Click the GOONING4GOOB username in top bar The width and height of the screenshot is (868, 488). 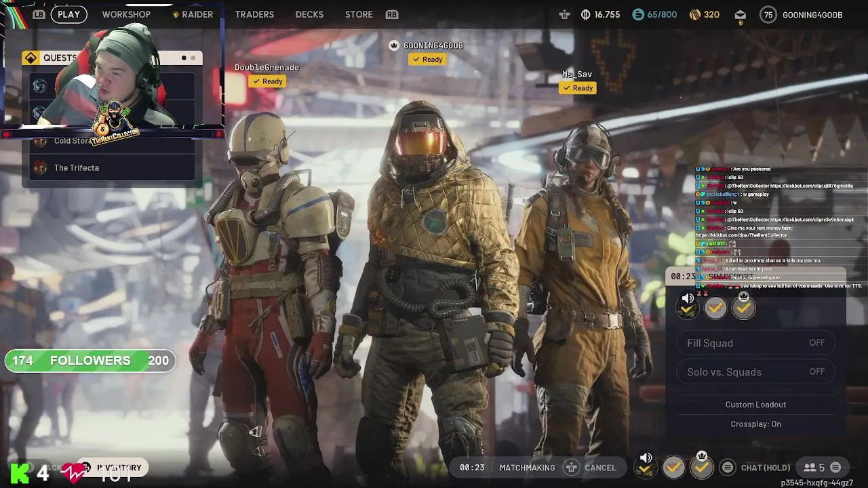point(812,15)
